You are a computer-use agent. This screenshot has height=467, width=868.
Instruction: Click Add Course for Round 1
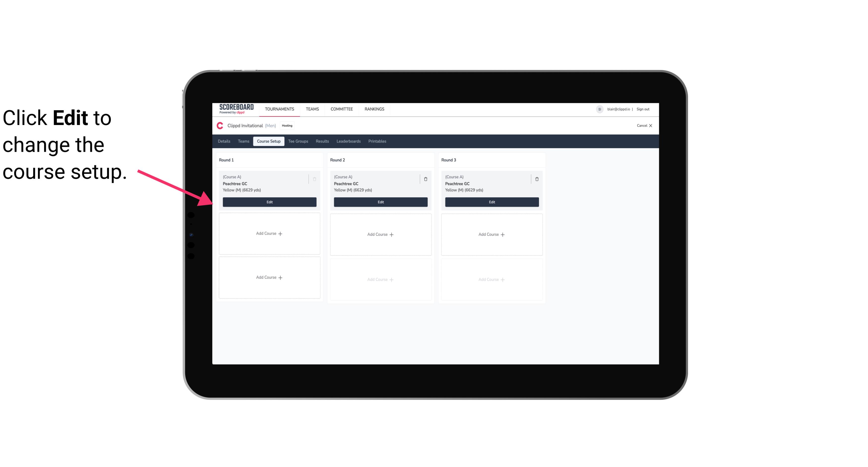pyautogui.click(x=269, y=234)
